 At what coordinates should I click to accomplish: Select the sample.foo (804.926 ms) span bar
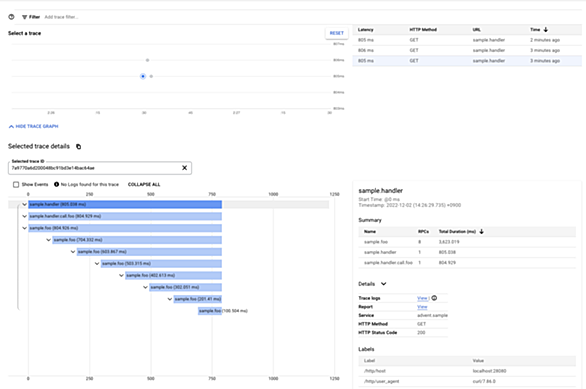125,228
